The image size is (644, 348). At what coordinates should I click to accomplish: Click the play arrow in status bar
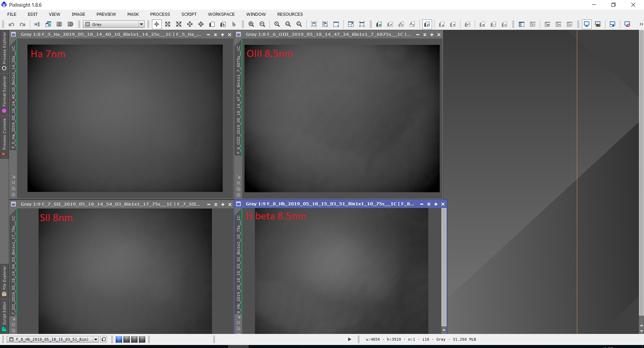(350, 339)
